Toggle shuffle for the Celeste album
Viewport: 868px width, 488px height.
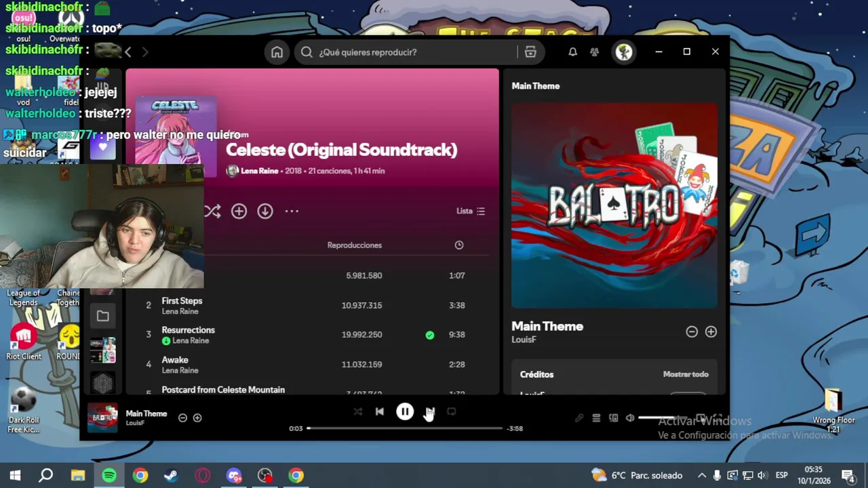pyautogui.click(x=212, y=211)
